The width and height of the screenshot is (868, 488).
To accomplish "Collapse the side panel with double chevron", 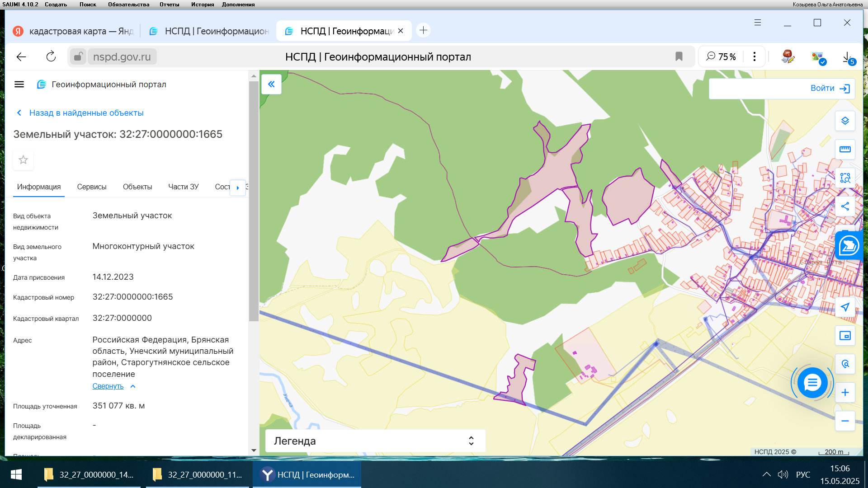I will pos(271,84).
